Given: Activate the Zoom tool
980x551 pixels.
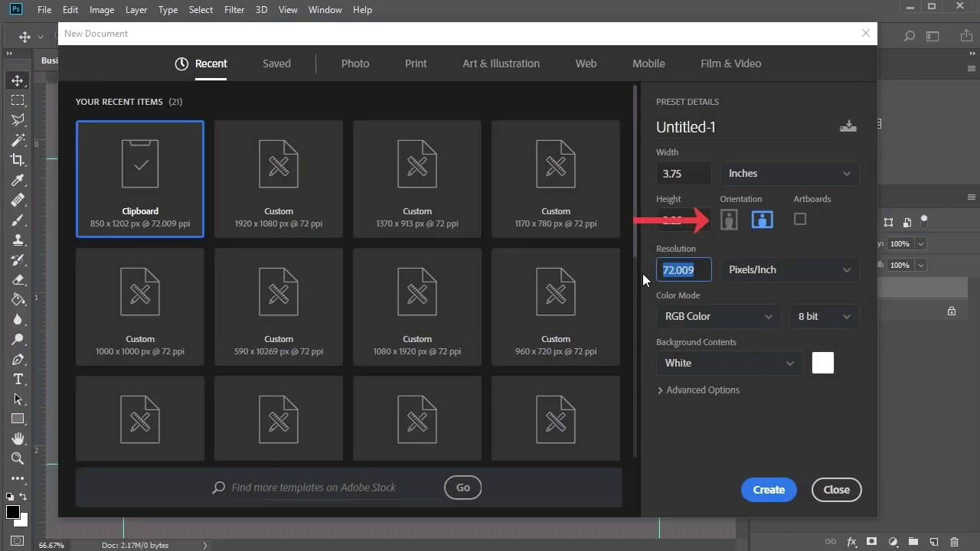Looking at the screenshot, I should 17,458.
